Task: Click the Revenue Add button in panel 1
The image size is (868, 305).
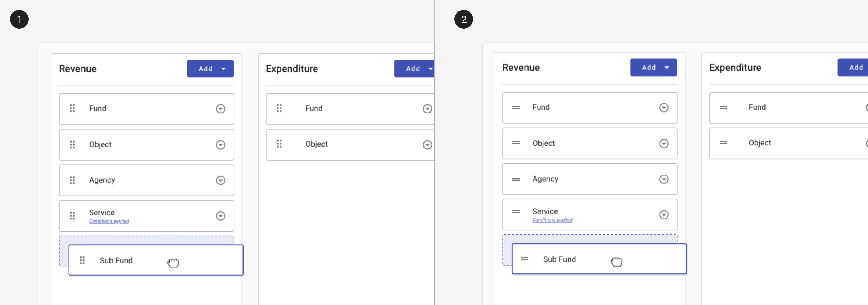Action: coord(210,69)
